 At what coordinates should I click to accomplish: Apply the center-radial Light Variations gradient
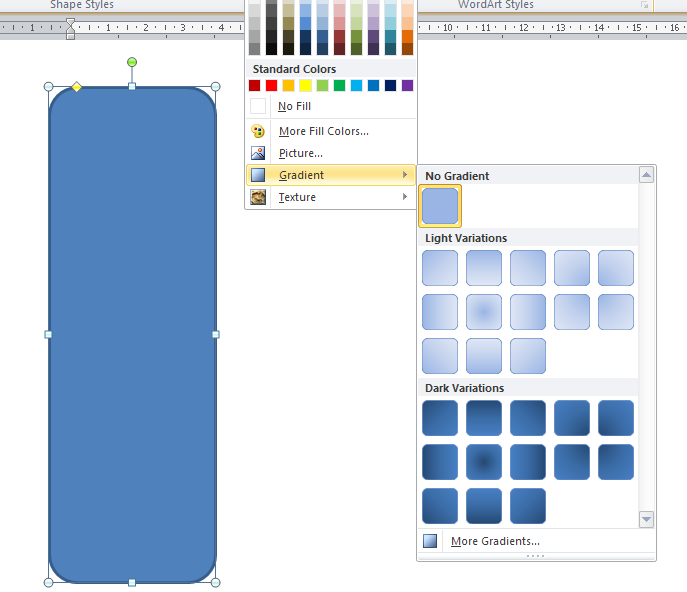coord(484,312)
